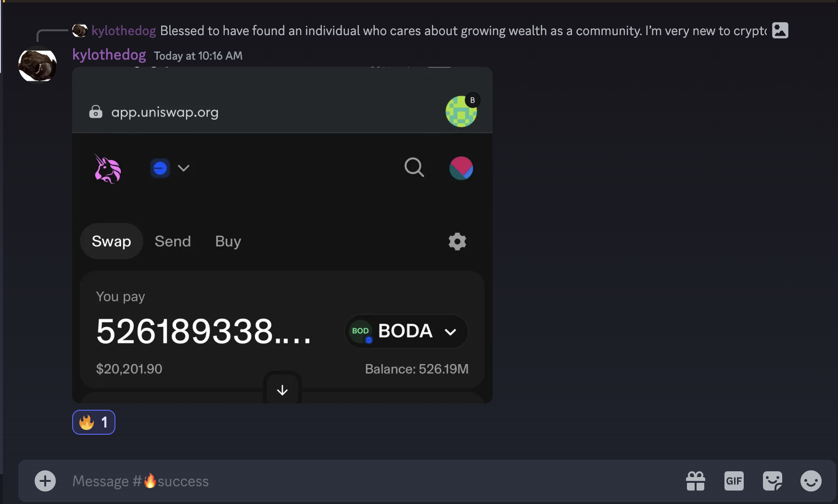Click the swap direction arrow

(x=282, y=390)
